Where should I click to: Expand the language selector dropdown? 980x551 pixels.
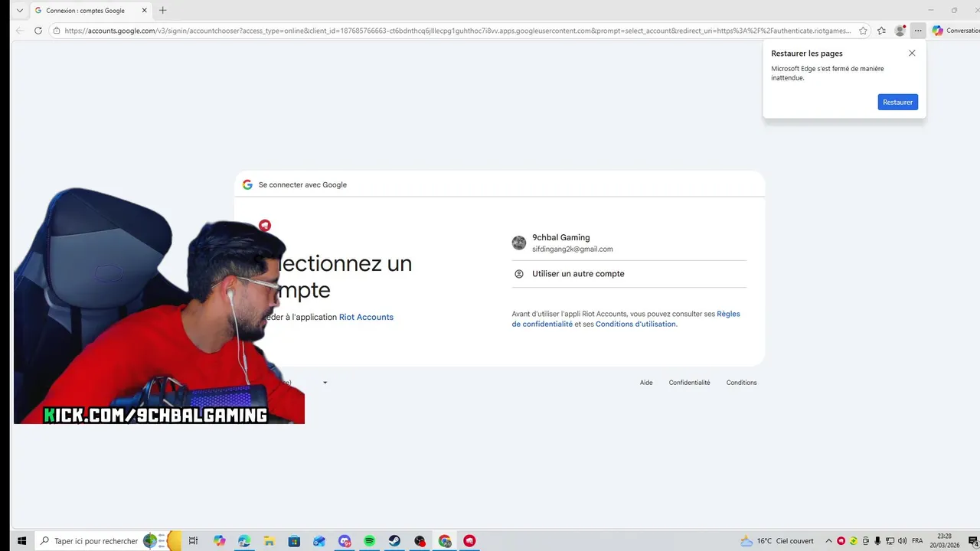(325, 383)
